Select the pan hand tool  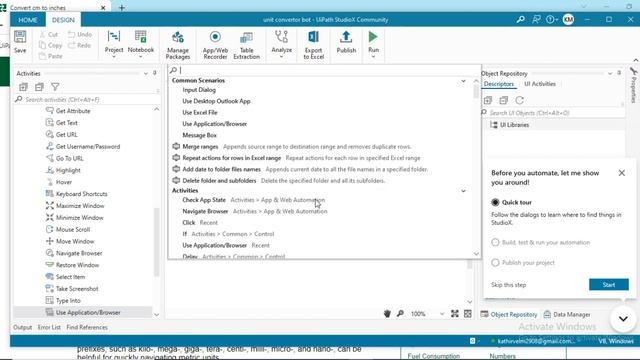coord(387,313)
